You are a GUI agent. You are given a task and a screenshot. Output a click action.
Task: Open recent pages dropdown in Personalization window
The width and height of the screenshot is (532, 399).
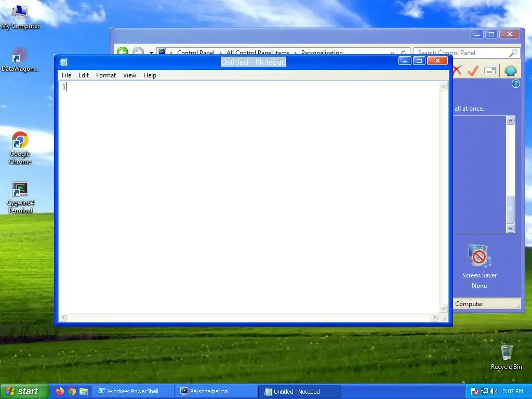click(x=151, y=53)
